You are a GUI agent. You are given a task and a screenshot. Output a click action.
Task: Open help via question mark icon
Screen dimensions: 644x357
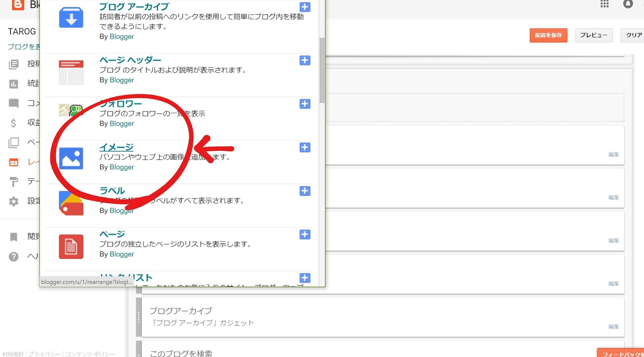pos(14,256)
